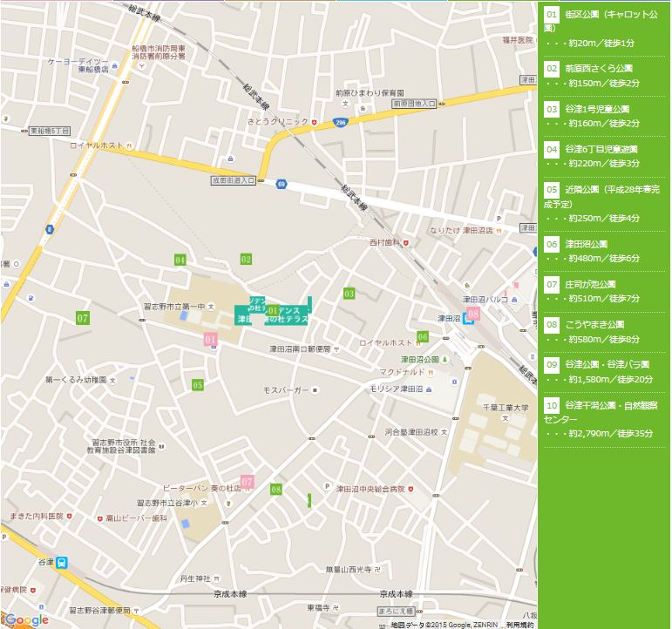Click the green 08 map marker
This screenshot has height=629, width=672.
point(276,490)
